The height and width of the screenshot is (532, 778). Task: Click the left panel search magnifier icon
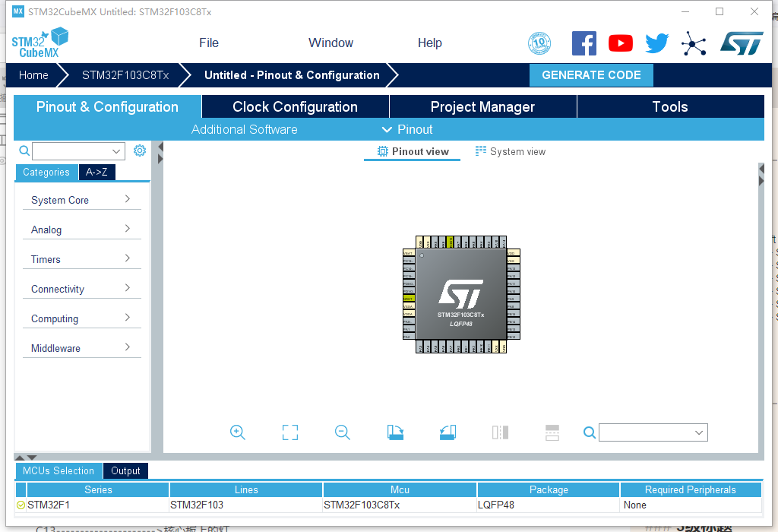(24, 150)
